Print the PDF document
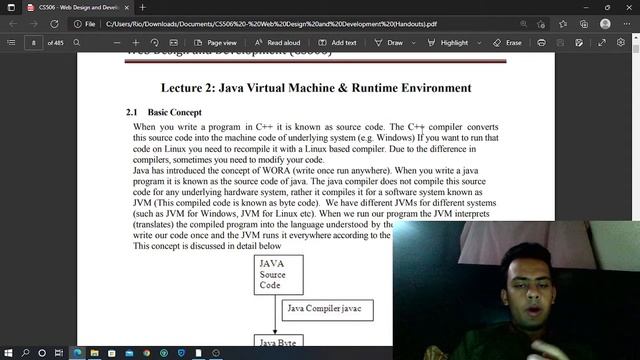640x360 pixels. (x=541, y=42)
